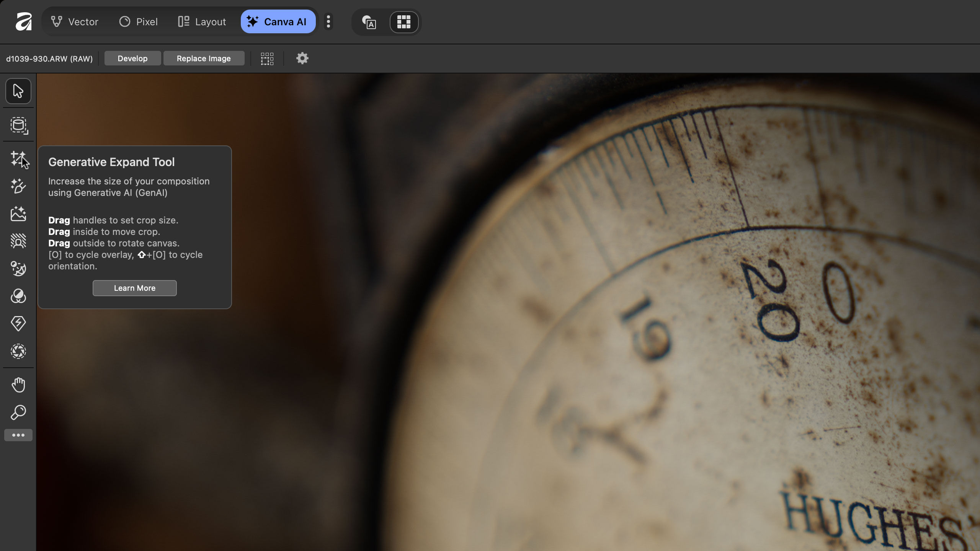Viewport: 980px width, 551px height.
Task: Open the vertical three-dot menu beside Canva AI
Action: pos(328,22)
